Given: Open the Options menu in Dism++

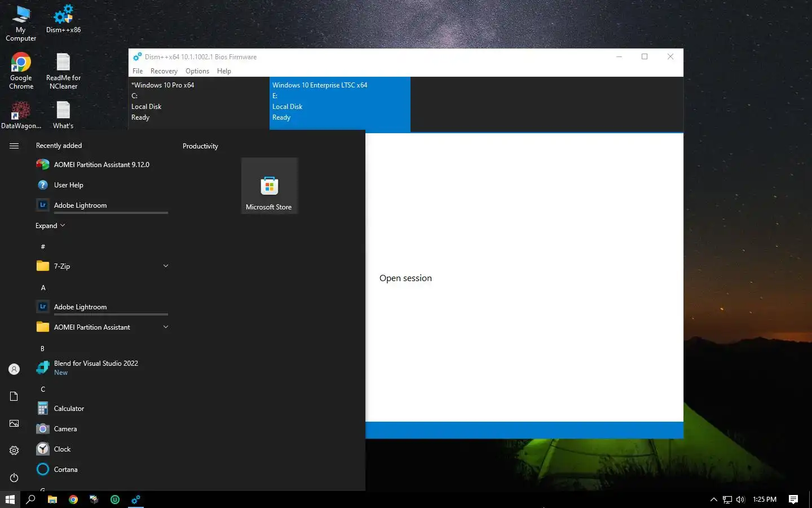Looking at the screenshot, I should pyautogui.click(x=197, y=71).
